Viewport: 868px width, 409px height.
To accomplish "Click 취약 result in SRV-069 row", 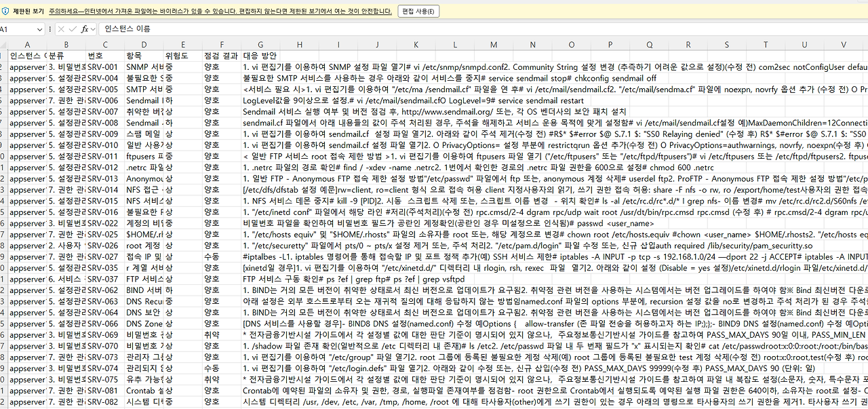I will [222, 335].
